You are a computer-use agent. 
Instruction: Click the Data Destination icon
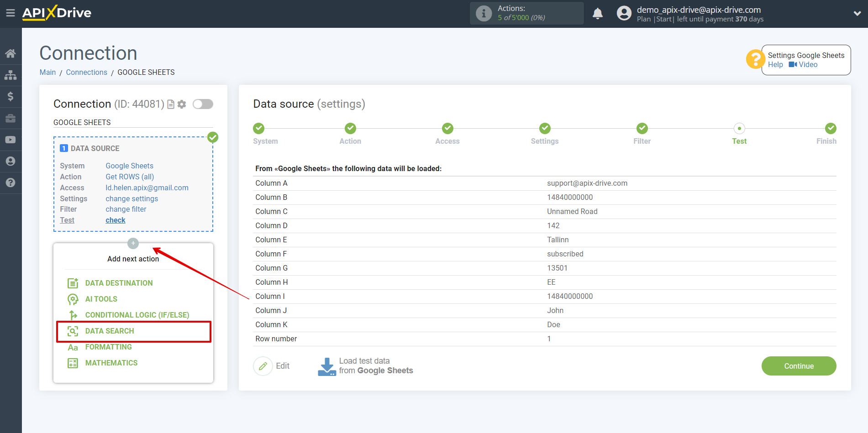[73, 283]
